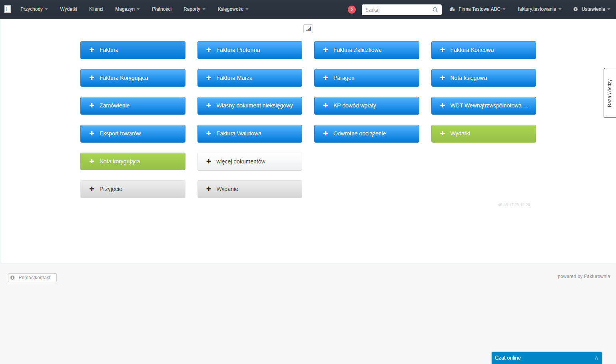
Task: Click the dashboard icon beside Firma Testowa ABC
Action: [x=452, y=9]
